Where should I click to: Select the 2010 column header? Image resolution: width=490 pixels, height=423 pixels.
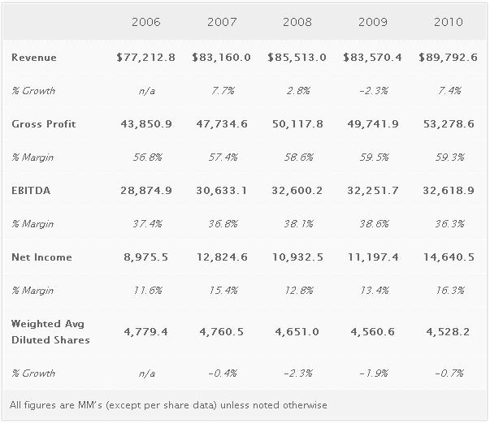(448, 22)
